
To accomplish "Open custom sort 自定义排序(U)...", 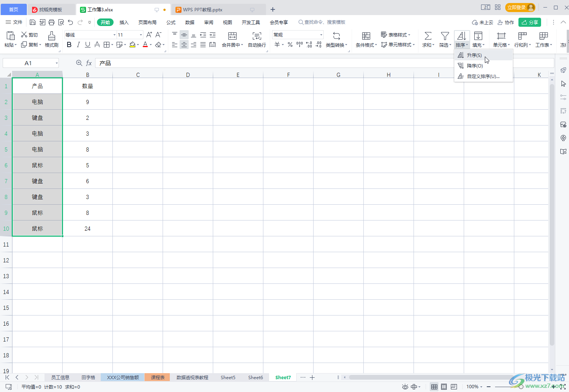I will [483, 76].
